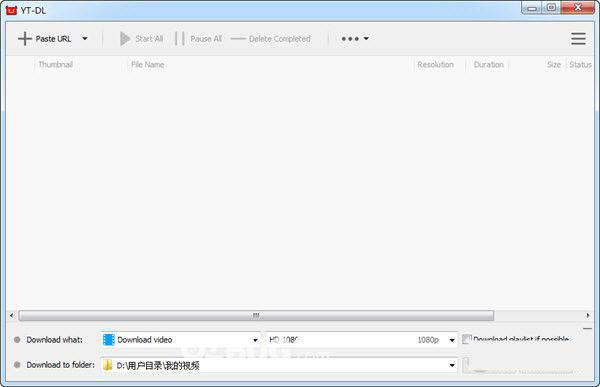
Task: Expand the Download to folder dropdown
Action: (x=452, y=365)
